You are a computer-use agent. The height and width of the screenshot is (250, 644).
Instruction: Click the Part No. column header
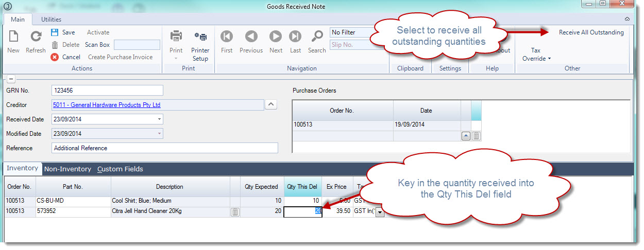tap(73, 187)
